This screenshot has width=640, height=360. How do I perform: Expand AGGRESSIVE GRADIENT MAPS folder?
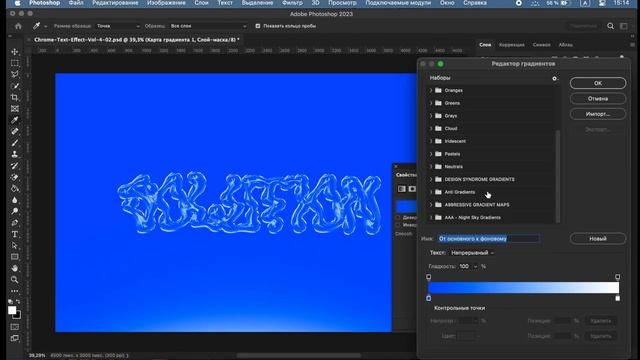(x=431, y=204)
